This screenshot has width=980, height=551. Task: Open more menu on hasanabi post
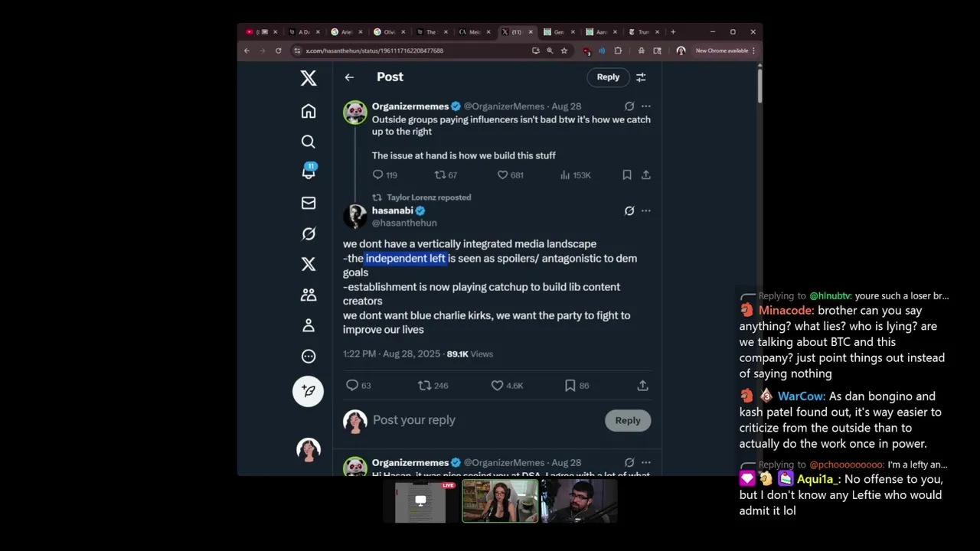[646, 210]
